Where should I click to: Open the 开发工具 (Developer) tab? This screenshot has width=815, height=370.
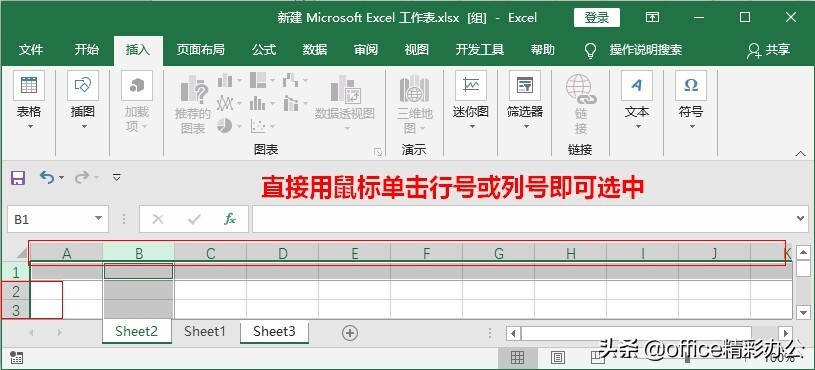(480, 50)
